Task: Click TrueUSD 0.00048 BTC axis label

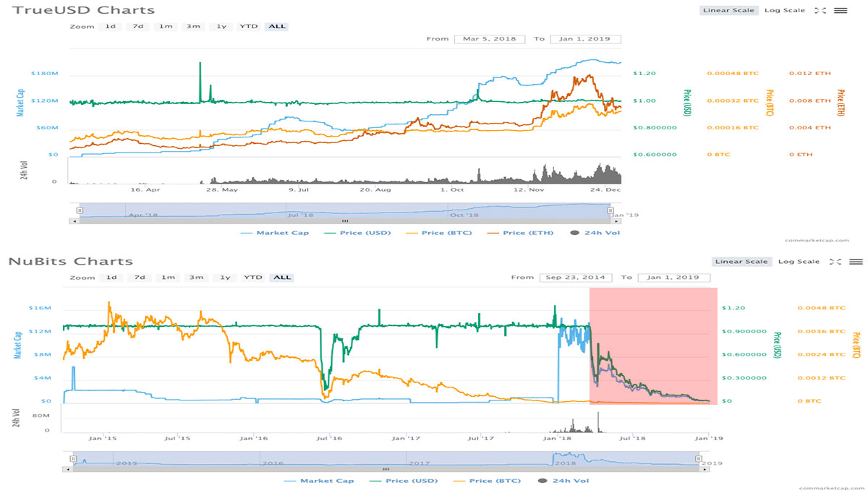Action: (733, 74)
